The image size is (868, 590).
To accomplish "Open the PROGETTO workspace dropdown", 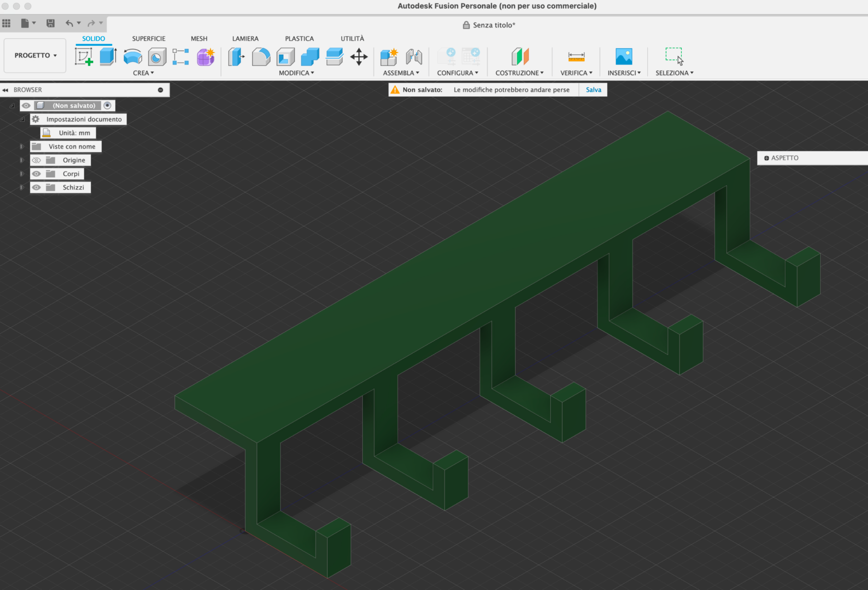I will tap(35, 56).
